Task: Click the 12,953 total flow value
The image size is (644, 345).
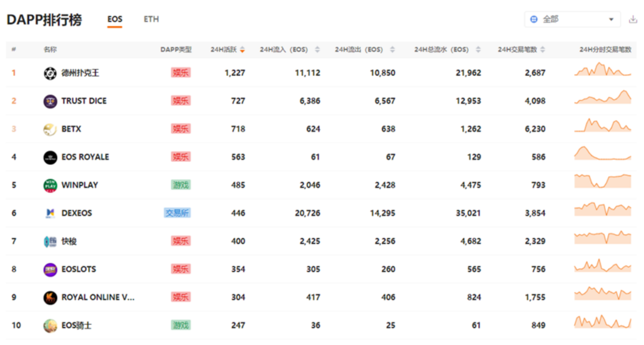Action: [x=468, y=101]
